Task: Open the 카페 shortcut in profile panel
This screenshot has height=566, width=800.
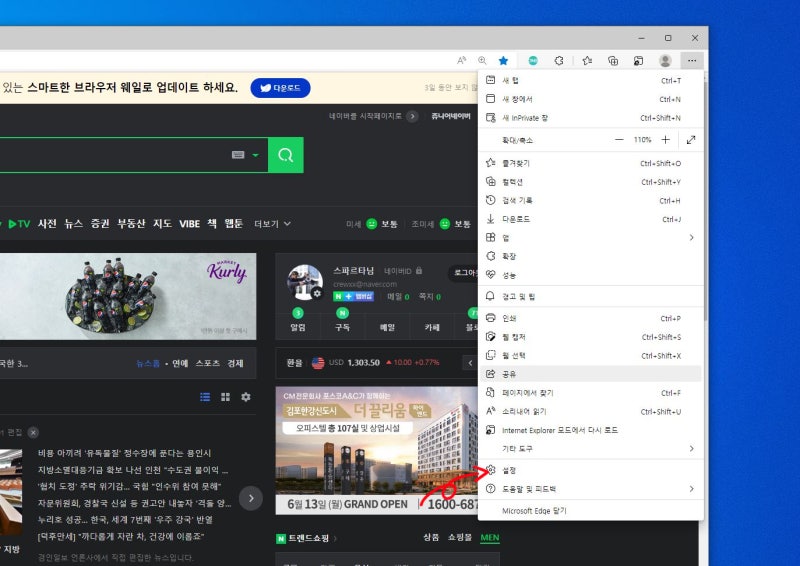Action: click(432, 328)
